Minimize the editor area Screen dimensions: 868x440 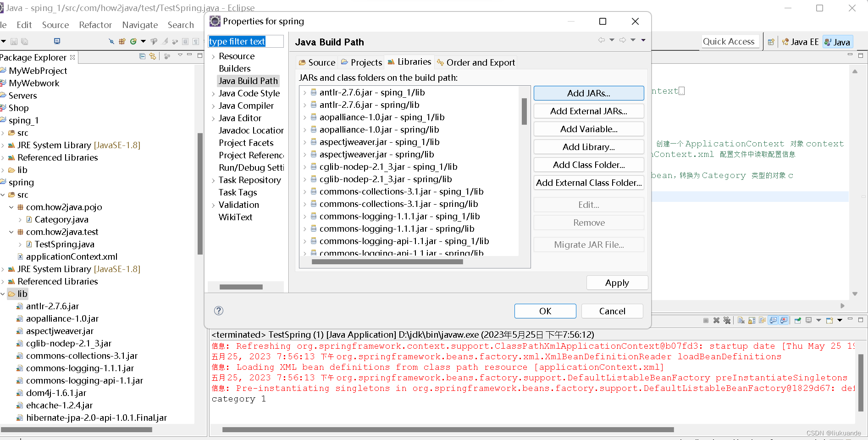point(850,55)
